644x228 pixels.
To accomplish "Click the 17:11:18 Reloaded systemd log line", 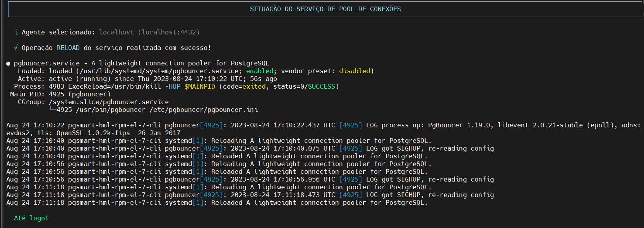I will (217, 202).
